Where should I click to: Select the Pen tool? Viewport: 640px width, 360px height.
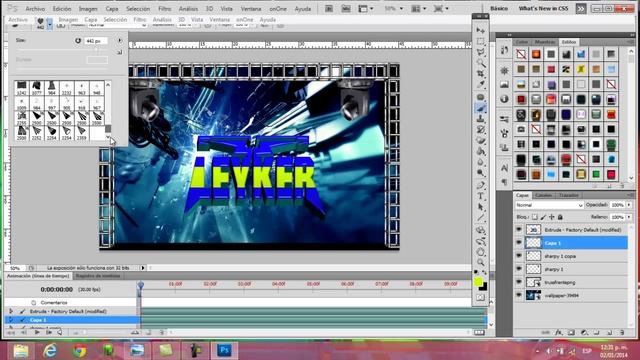(x=481, y=186)
